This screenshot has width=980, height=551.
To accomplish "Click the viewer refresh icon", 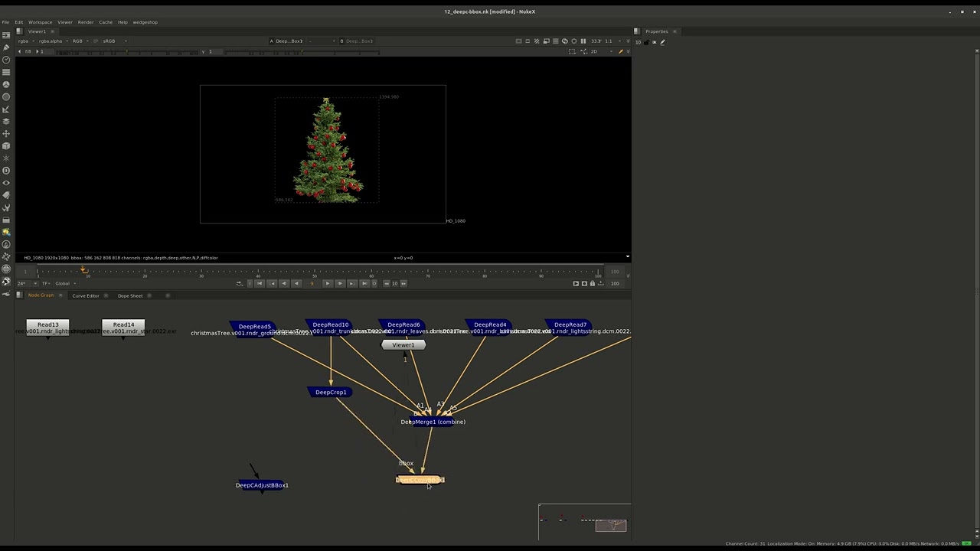I will click(565, 41).
